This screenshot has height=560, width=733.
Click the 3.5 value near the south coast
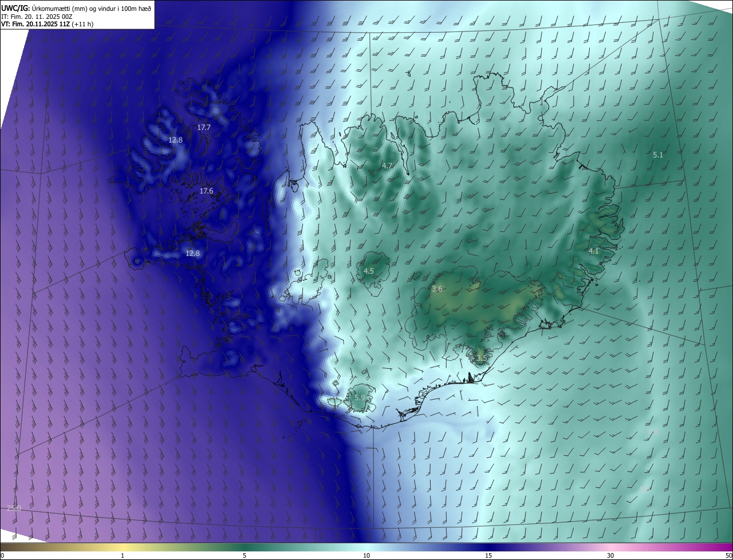tap(482, 358)
